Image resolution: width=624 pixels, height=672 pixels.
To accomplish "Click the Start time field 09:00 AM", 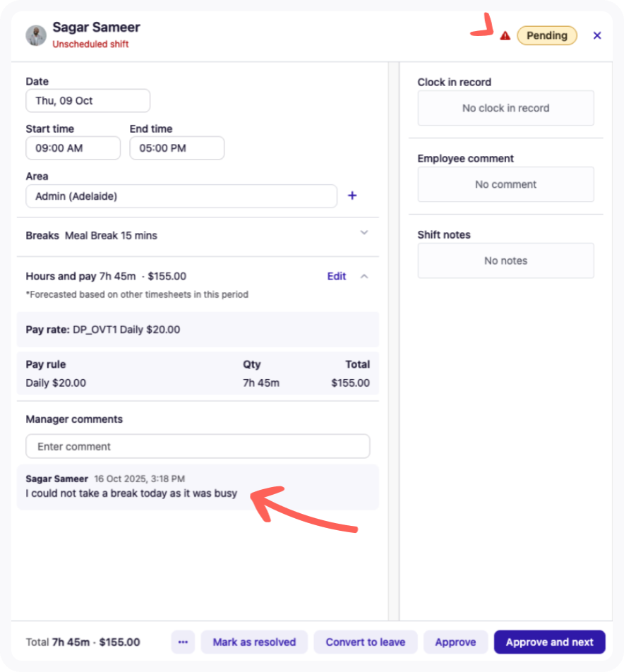I will pyautogui.click(x=73, y=148).
